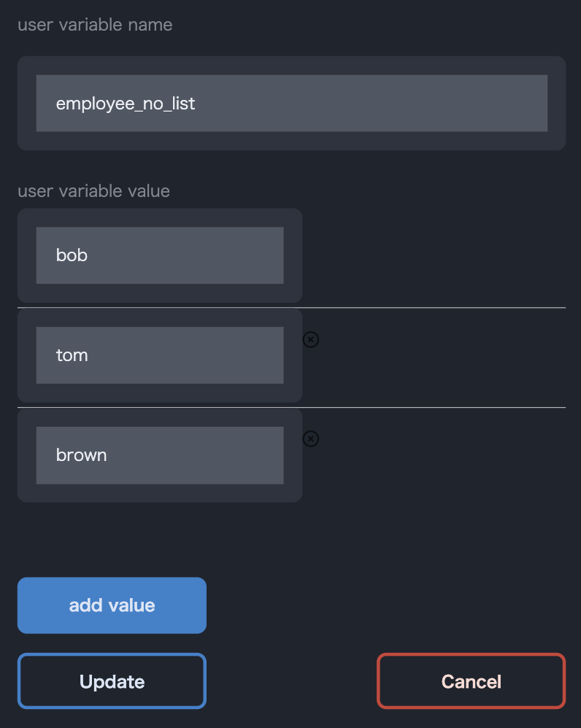Viewport: 581px width, 728px height.
Task: Cancel editing the user variable
Action: pyautogui.click(x=471, y=681)
